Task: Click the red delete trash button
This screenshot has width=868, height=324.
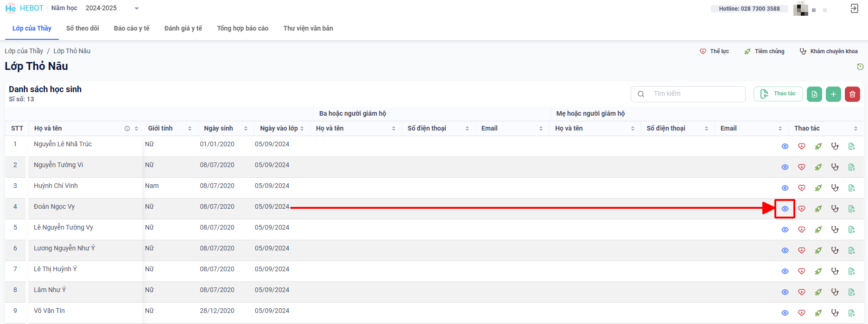Action: click(852, 94)
